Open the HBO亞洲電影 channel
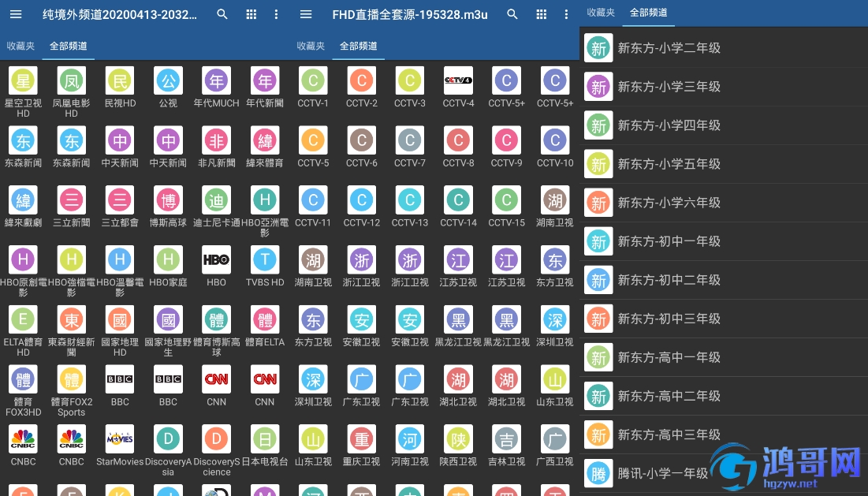 point(265,211)
